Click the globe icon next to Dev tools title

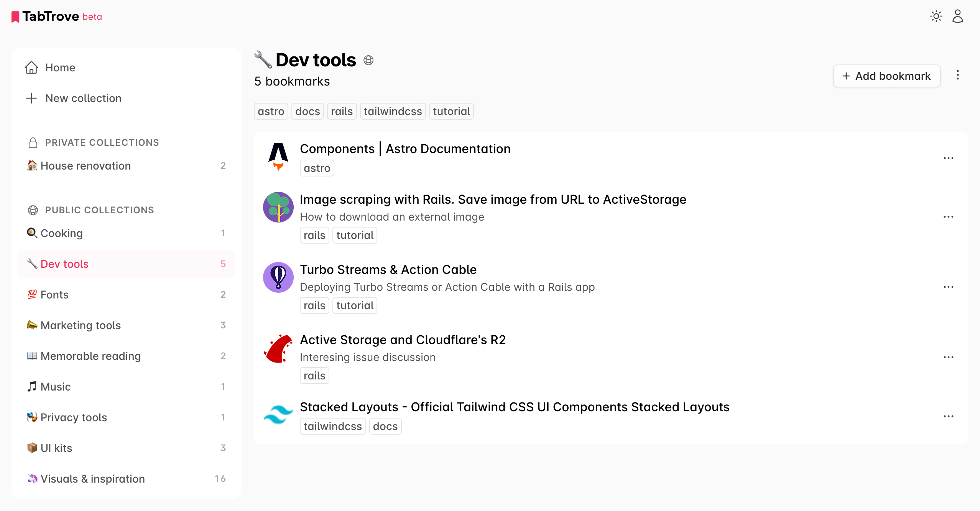click(368, 60)
